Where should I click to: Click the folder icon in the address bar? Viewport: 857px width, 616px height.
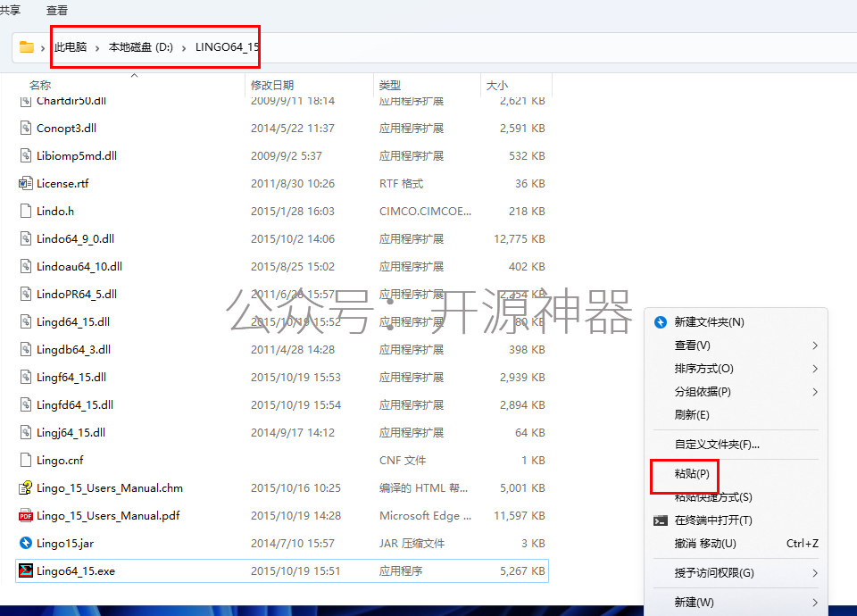coord(27,47)
